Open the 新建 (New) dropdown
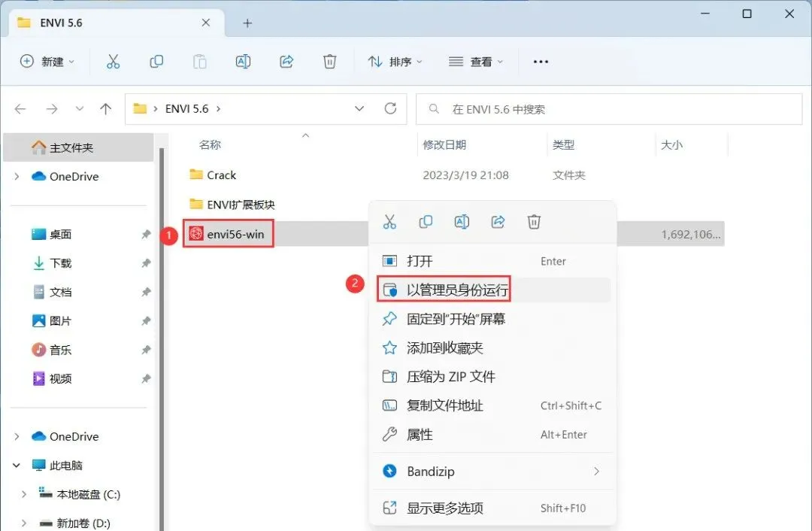This screenshot has height=531, width=812. click(47, 62)
